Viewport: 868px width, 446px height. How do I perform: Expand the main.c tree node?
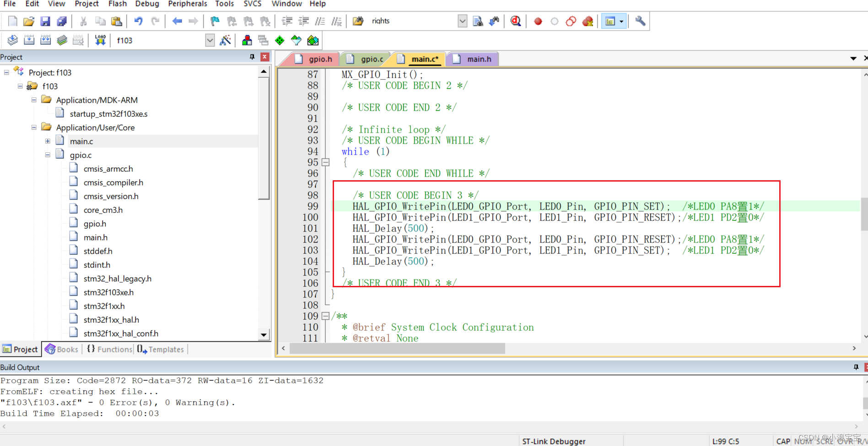click(48, 141)
